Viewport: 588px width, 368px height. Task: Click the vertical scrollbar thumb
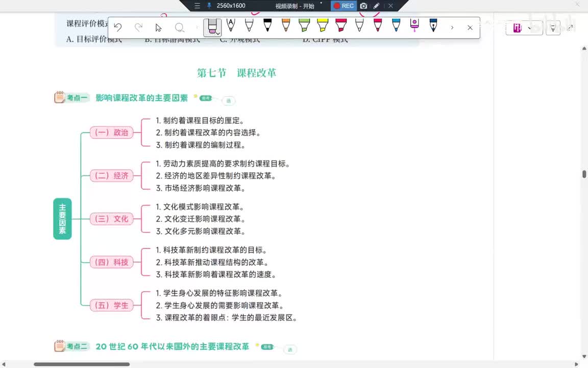point(584,174)
